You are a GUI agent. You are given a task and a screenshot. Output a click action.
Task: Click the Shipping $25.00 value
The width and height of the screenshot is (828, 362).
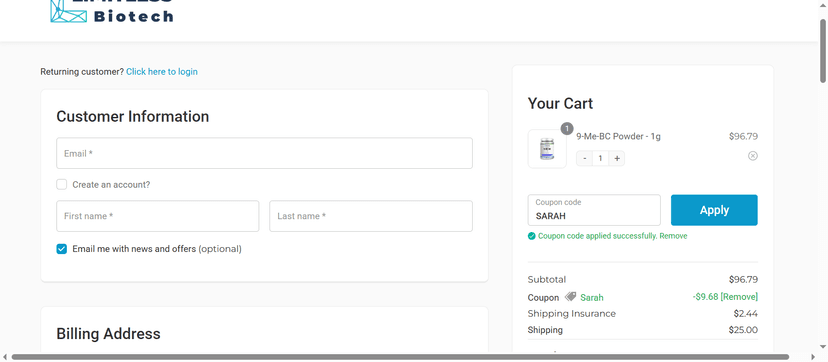(x=743, y=330)
